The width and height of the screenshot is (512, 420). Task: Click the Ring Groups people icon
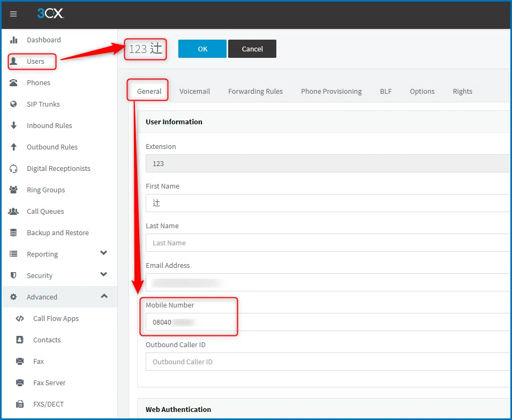14,190
